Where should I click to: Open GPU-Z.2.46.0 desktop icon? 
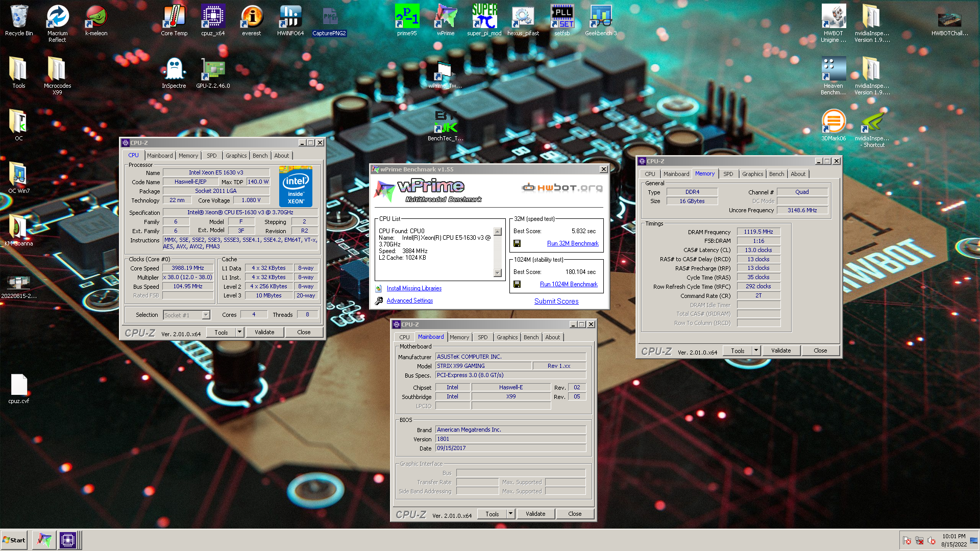tap(213, 73)
